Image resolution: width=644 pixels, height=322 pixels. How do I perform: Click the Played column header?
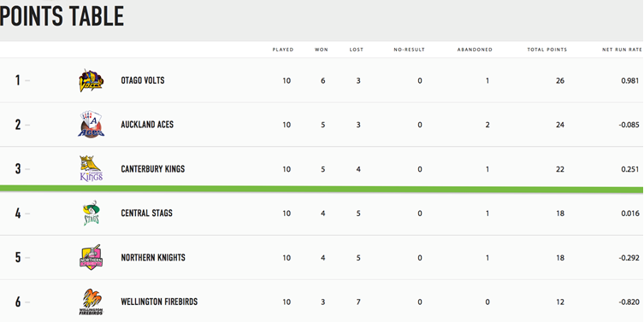283,50
